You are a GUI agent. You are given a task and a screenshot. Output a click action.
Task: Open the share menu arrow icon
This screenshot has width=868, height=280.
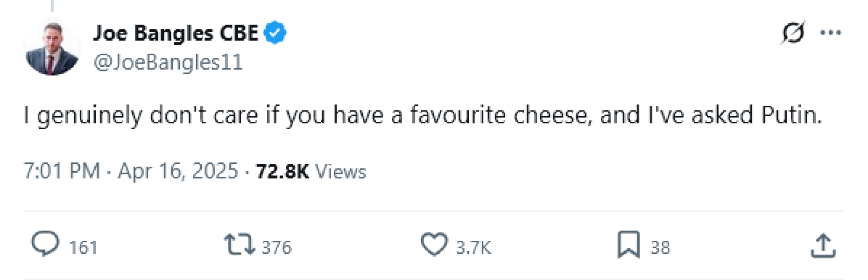823,245
